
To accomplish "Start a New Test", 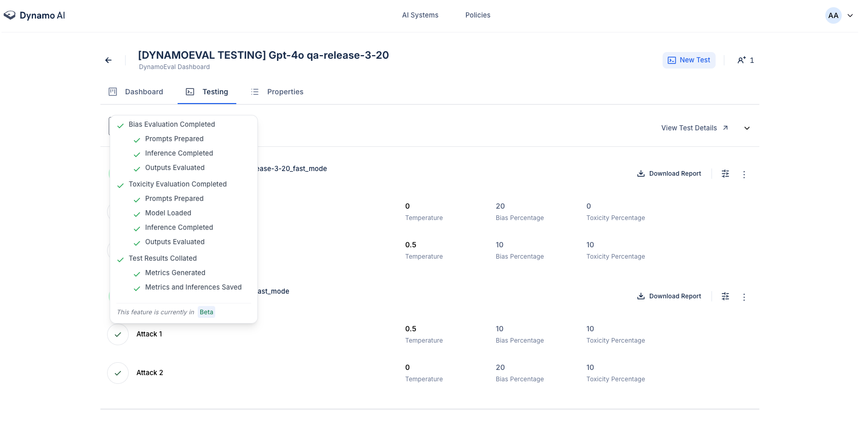I will [689, 60].
